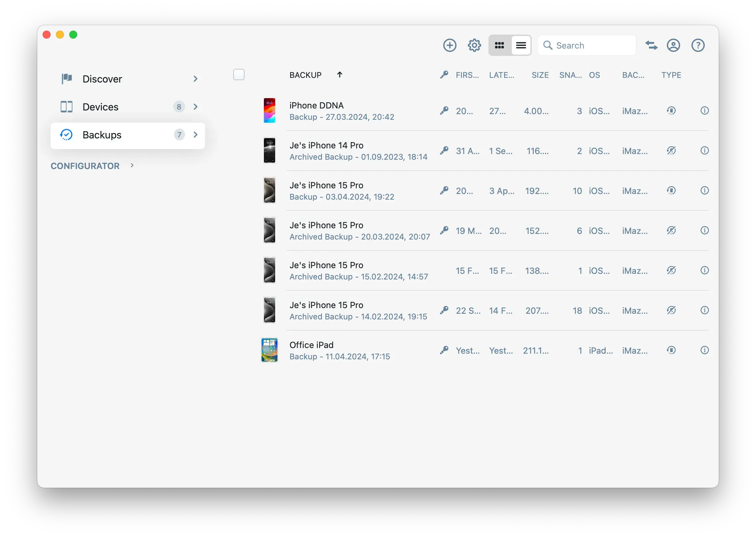The height and width of the screenshot is (537, 756).
Task: Open info for the Office iPad backup
Action: (704, 350)
